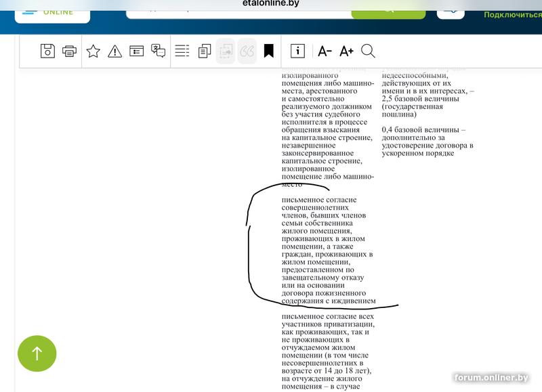Jump to top with green arrow button
The image size is (542, 392).
(x=37, y=353)
